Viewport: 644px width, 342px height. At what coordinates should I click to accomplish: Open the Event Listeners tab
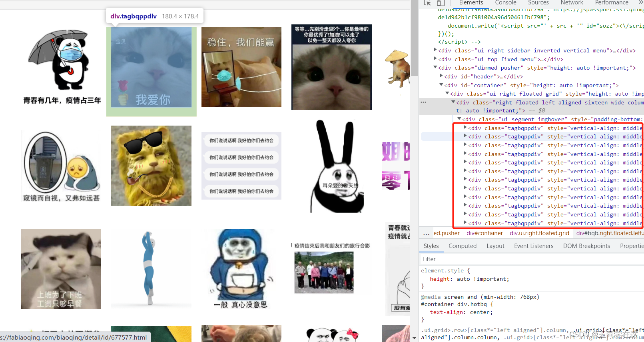[534, 246]
